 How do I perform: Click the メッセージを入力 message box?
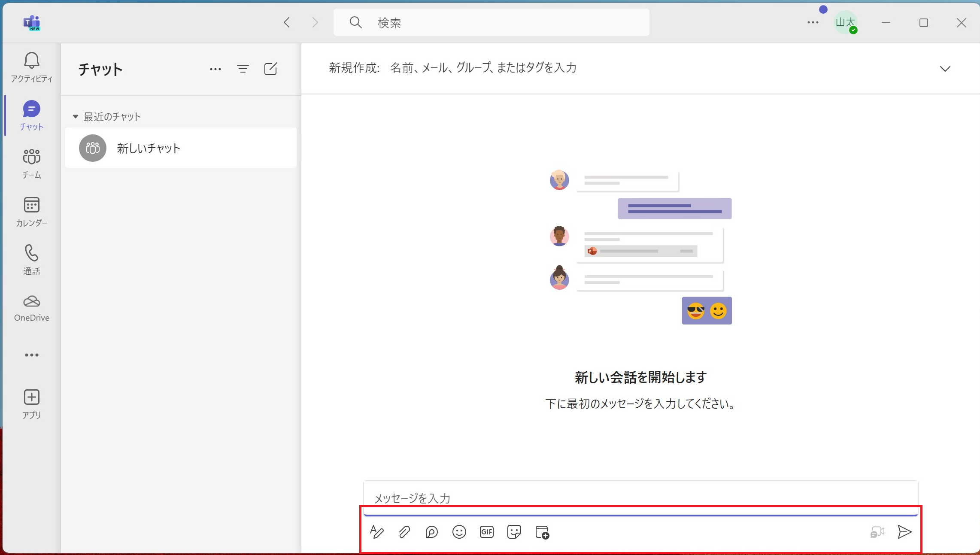[640, 498]
